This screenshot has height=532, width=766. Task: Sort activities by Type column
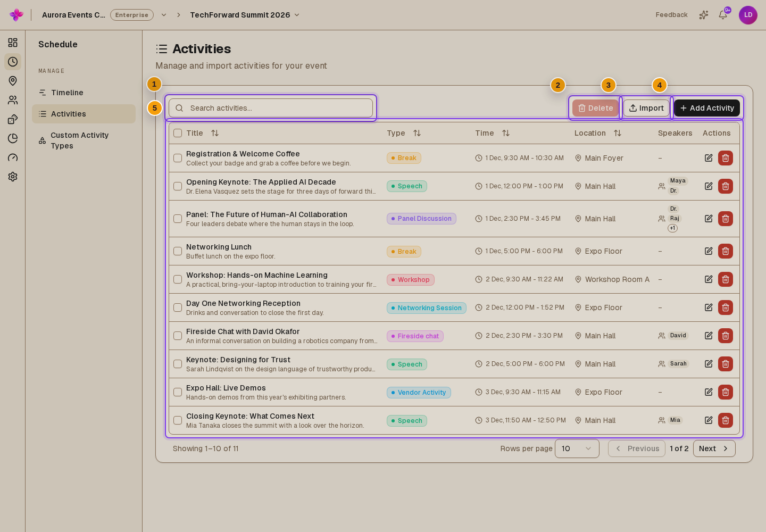click(x=417, y=133)
